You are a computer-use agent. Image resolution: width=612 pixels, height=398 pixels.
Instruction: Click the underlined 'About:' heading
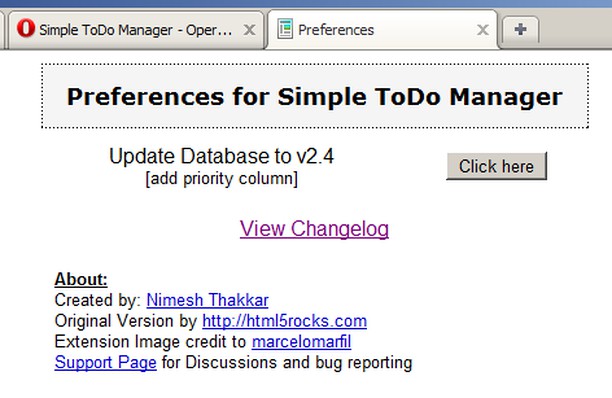pyautogui.click(x=81, y=279)
